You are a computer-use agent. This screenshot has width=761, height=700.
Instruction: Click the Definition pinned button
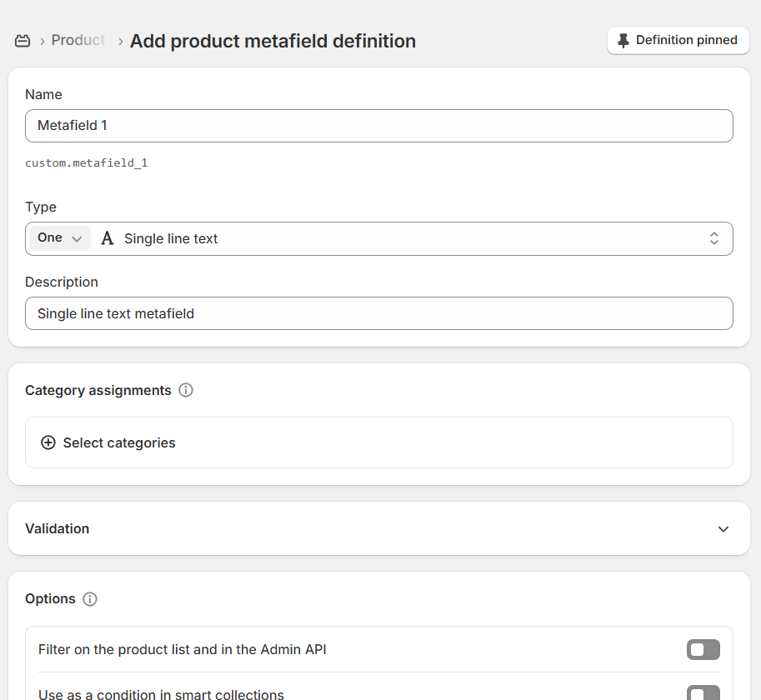pyautogui.click(x=678, y=40)
